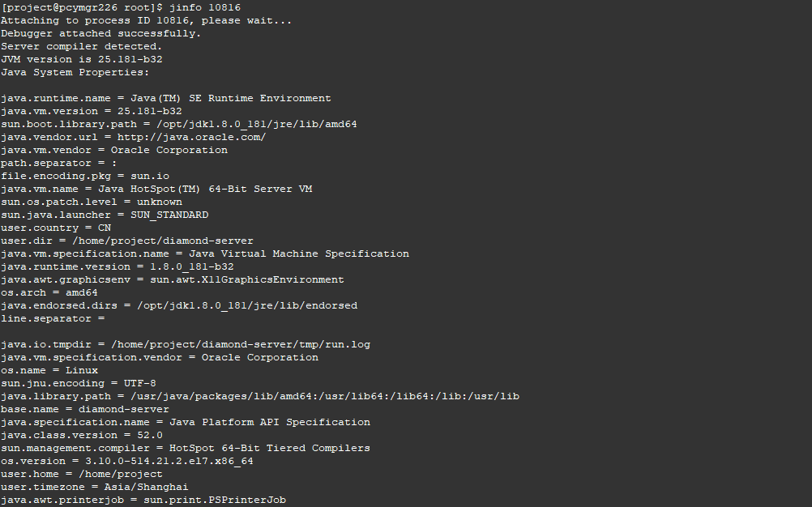
Task: Click the java.vm.name HotSpot line
Action: pos(156,189)
